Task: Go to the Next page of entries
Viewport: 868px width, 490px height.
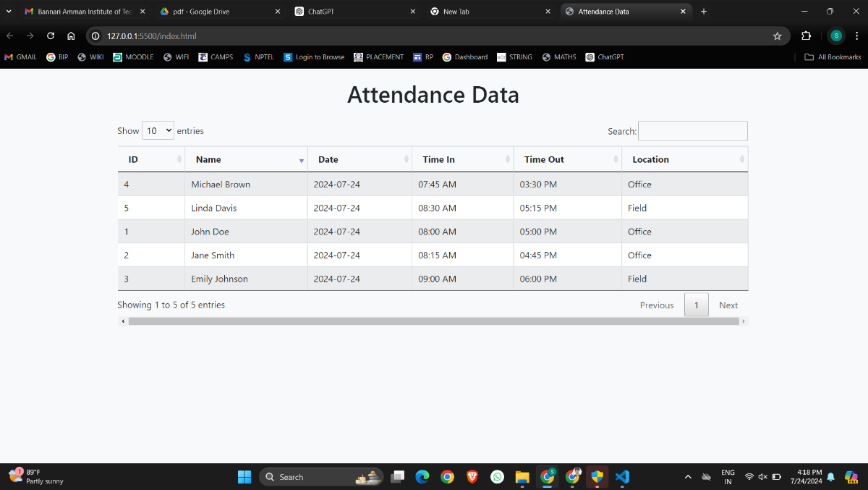Action: pyautogui.click(x=728, y=305)
